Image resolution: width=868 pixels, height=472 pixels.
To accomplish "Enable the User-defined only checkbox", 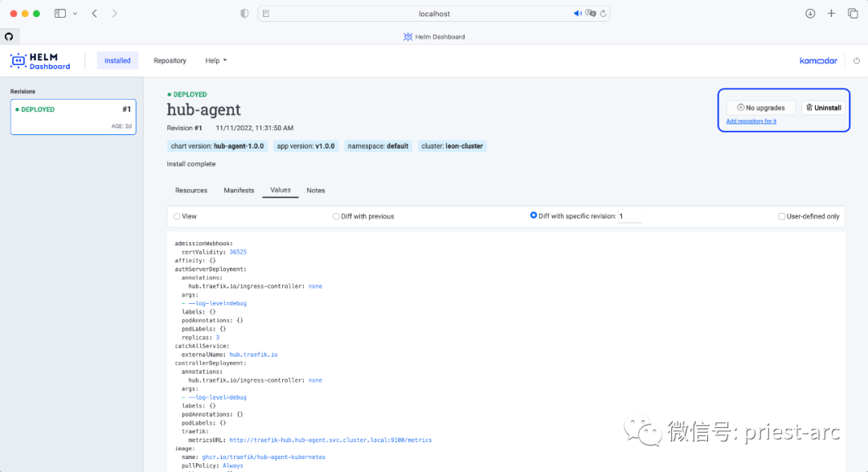I will (x=782, y=216).
